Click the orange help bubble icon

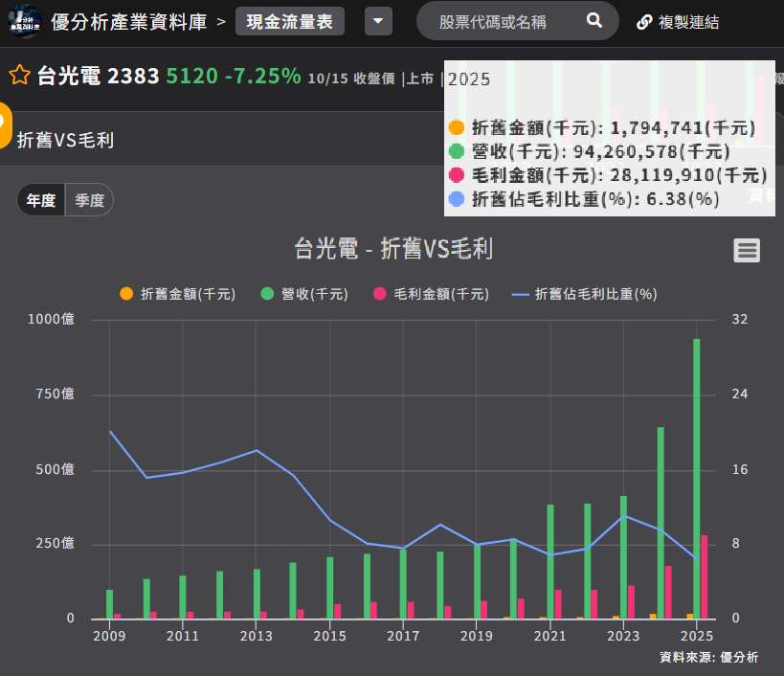coord(4,125)
